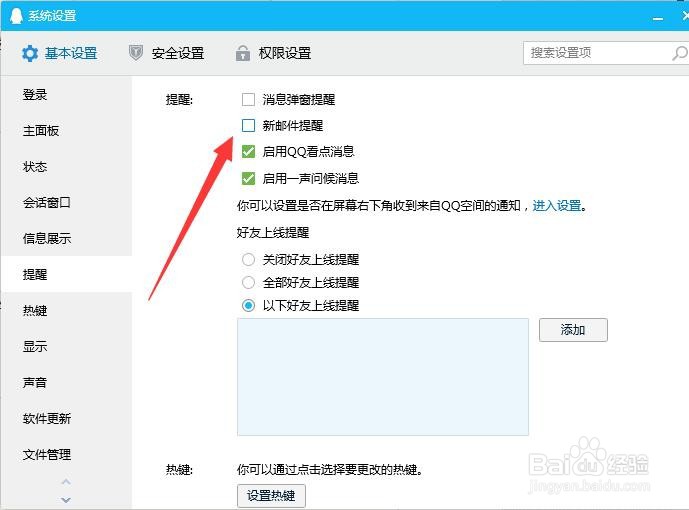Select 以下好友上线提醒 radio option
Screen dimensions: 689x510
(248, 305)
